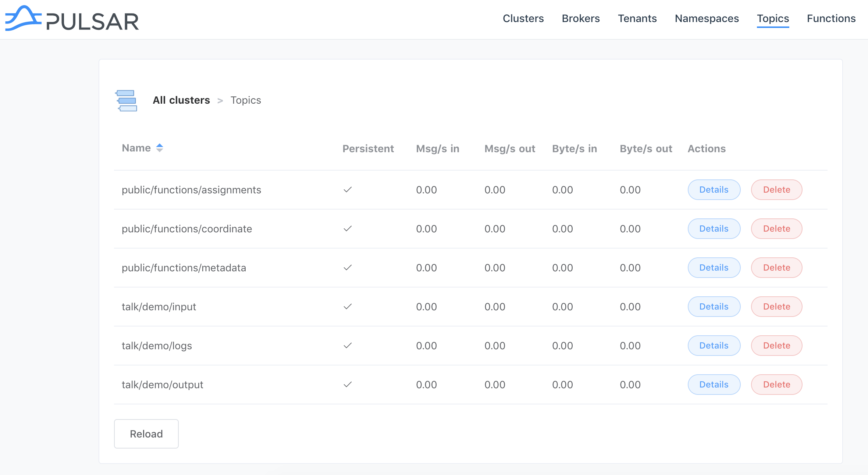Screen dimensions: 868x475
Task: Toggle Name column sort arrows
Action: click(160, 148)
